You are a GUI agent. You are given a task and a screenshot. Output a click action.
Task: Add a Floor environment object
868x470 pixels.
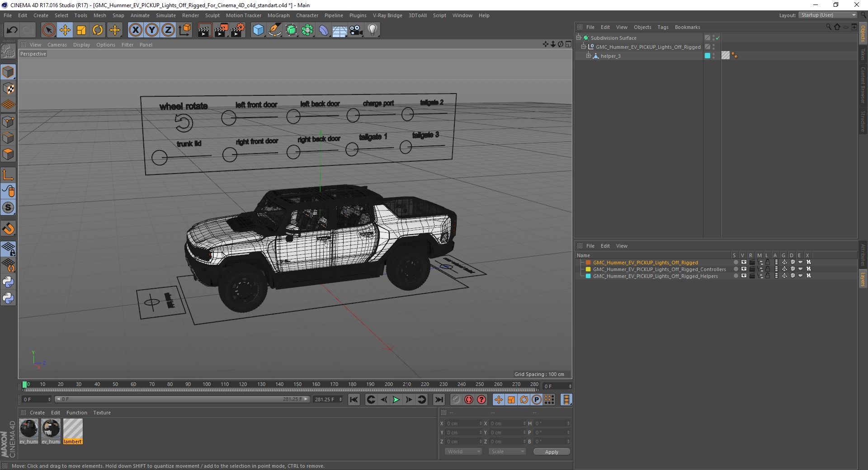pos(340,30)
